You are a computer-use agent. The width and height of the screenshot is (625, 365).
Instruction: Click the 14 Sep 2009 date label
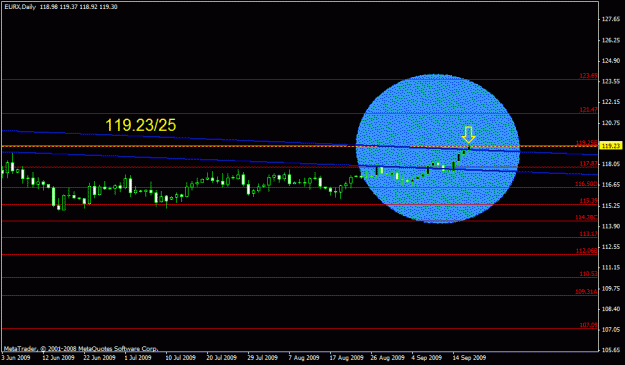[x=469, y=357]
